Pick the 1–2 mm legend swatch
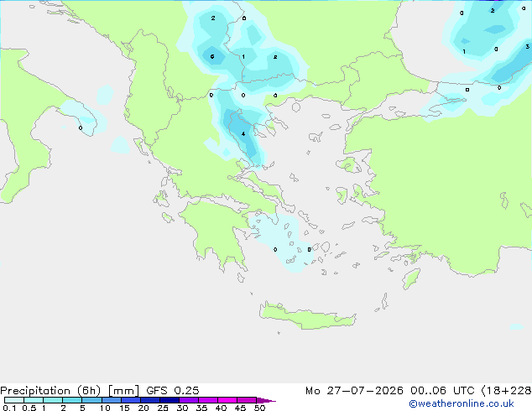Viewport: 532px width, 411px height. (x=53, y=400)
